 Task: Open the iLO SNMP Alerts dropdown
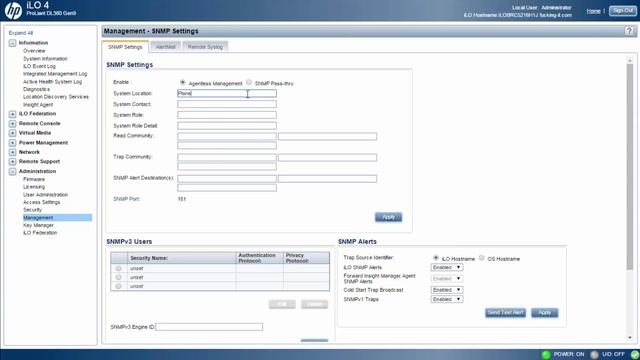(x=447, y=267)
